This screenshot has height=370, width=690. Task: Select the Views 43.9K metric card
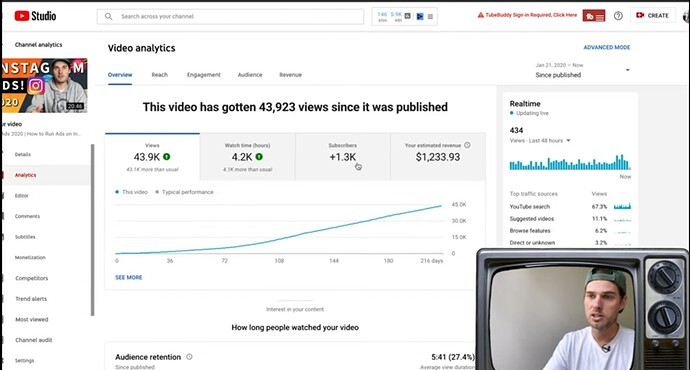[x=152, y=157]
